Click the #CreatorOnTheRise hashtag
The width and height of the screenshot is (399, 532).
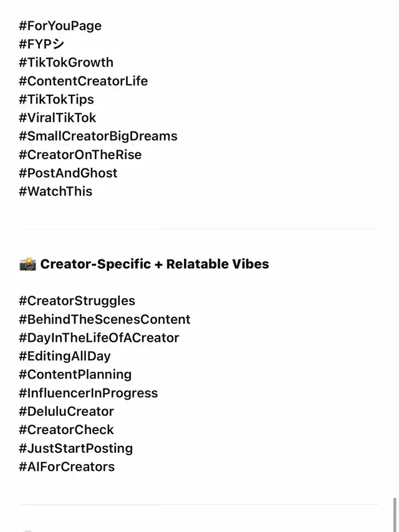pos(80,155)
